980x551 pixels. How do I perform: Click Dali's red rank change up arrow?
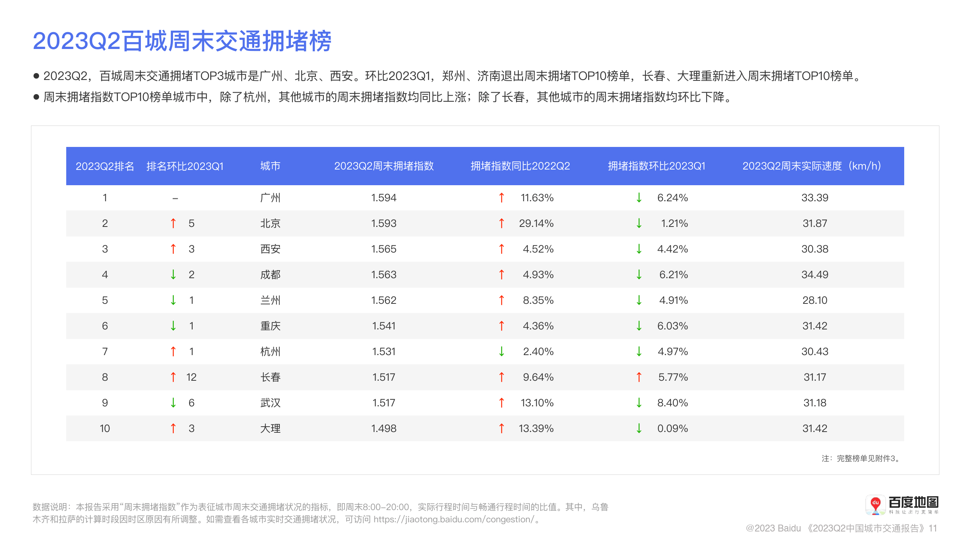pos(173,428)
